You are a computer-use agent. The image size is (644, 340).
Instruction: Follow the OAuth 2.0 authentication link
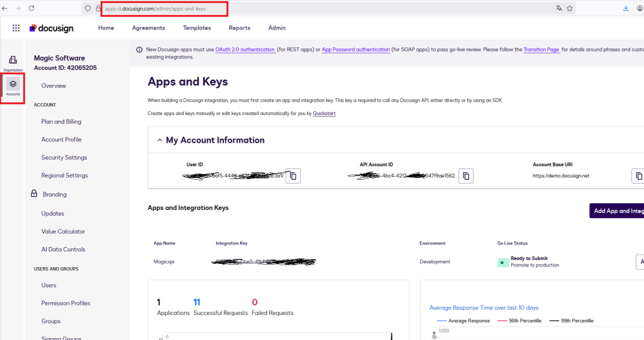[x=245, y=49]
